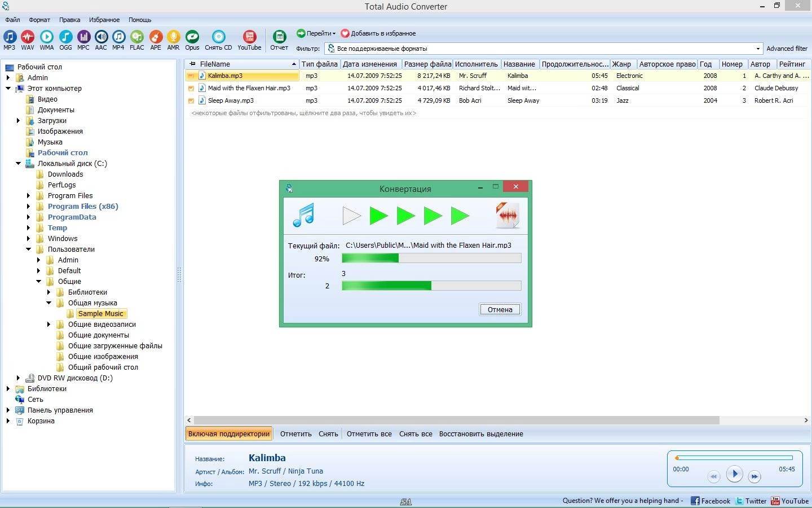812x508 pixels.
Task: Open the YouTube link in status bar
Action: (x=790, y=501)
